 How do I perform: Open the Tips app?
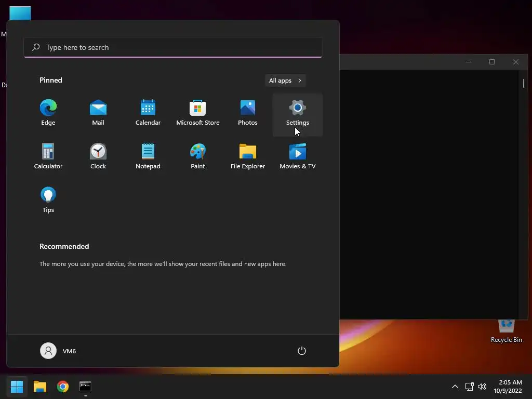pos(48,200)
